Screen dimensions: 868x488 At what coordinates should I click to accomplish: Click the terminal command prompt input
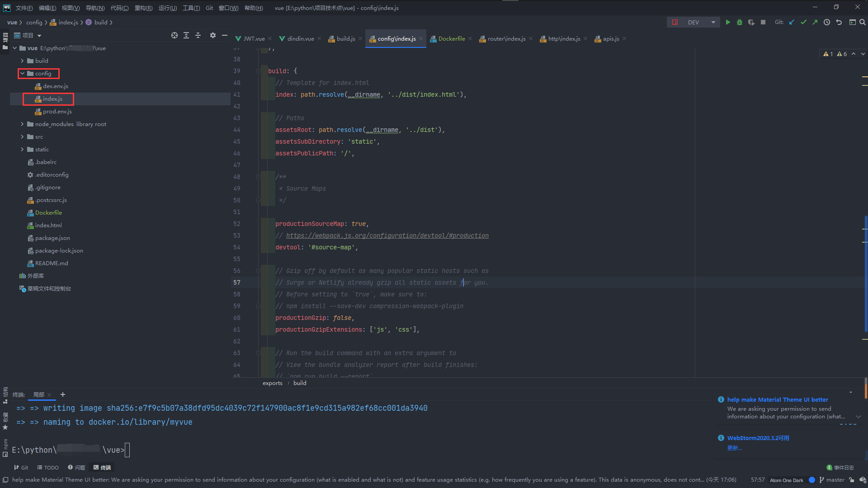[x=127, y=450]
